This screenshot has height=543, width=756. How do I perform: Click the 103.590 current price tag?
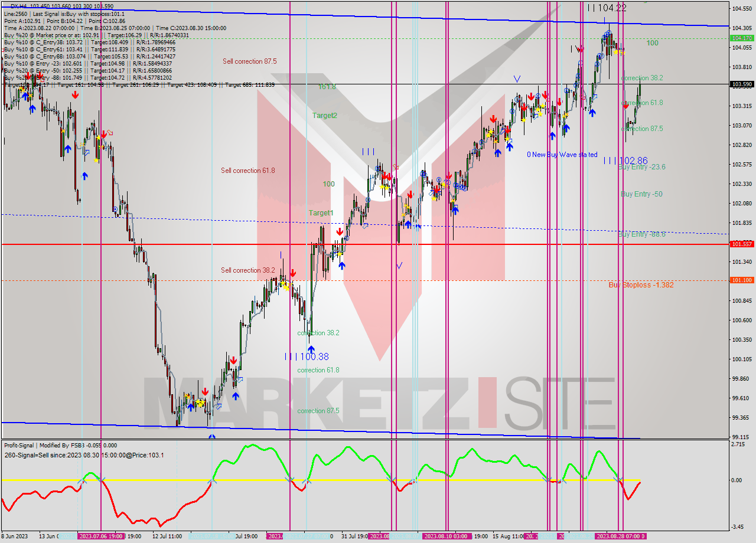click(x=742, y=84)
